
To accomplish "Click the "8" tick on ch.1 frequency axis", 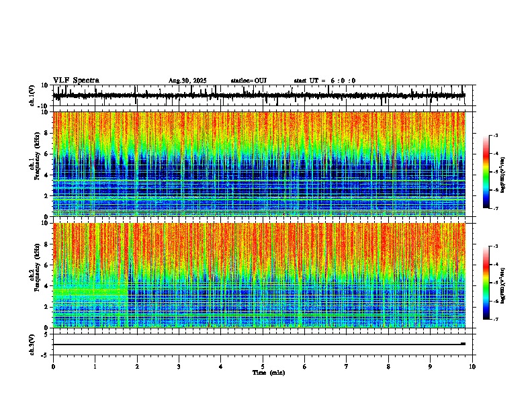I will [x=47, y=133].
